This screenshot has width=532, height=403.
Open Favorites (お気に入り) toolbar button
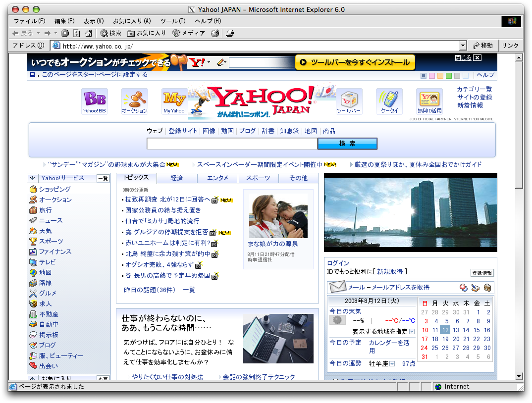(147, 33)
